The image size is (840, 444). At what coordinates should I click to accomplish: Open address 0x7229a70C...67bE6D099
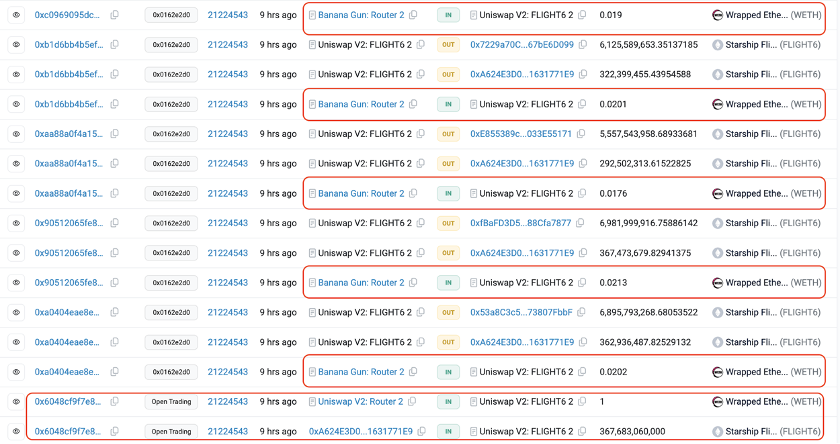(522, 44)
